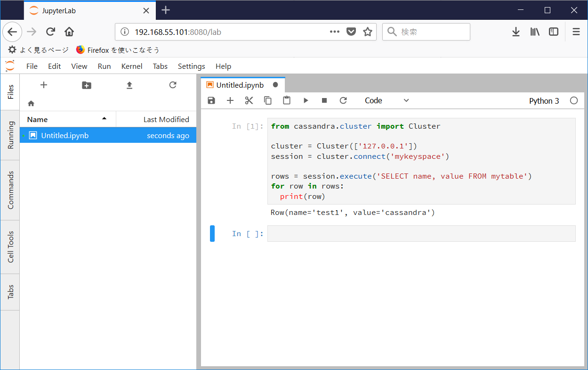
Task: Refresh the file browser list
Action: tap(172, 85)
